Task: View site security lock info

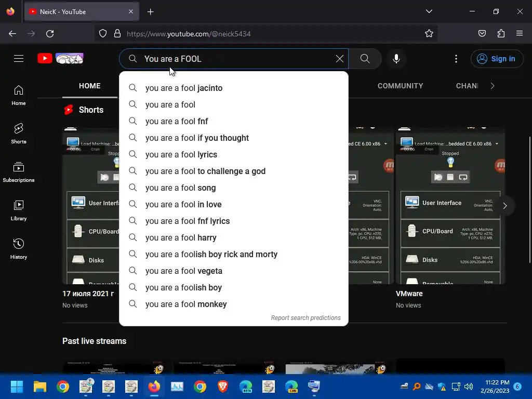Action: tap(117, 34)
